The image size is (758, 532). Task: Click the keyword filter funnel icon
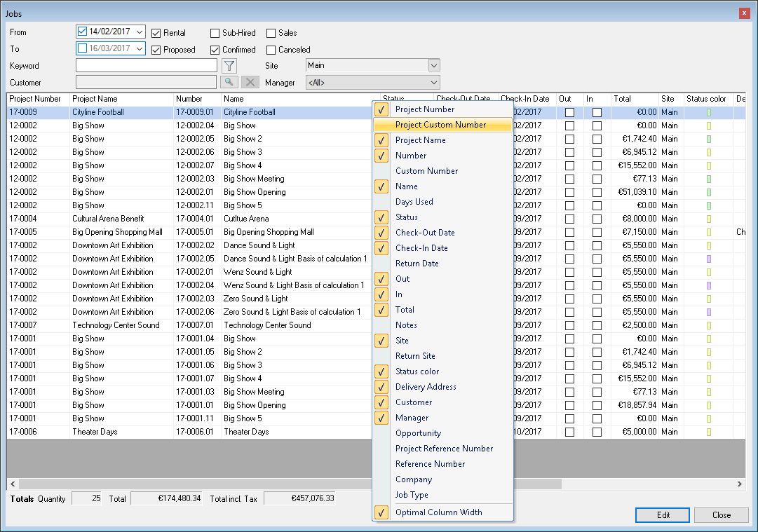[229, 66]
